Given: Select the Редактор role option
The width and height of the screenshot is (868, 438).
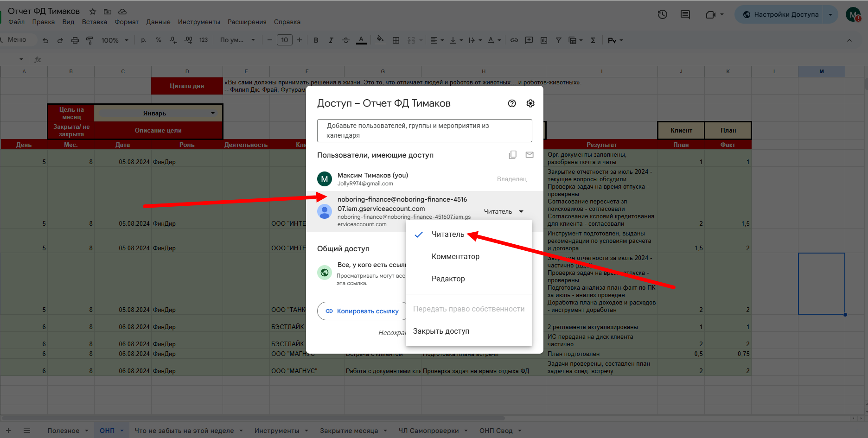Looking at the screenshot, I should (x=448, y=279).
